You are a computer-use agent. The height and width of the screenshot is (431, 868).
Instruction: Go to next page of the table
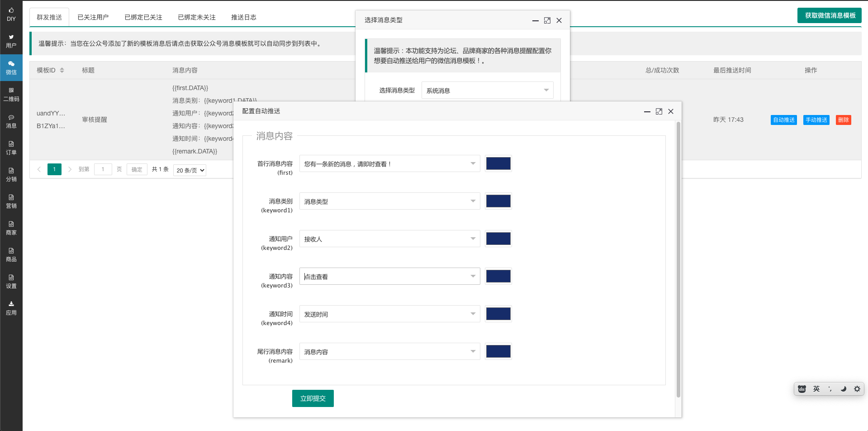pos(70,169)
